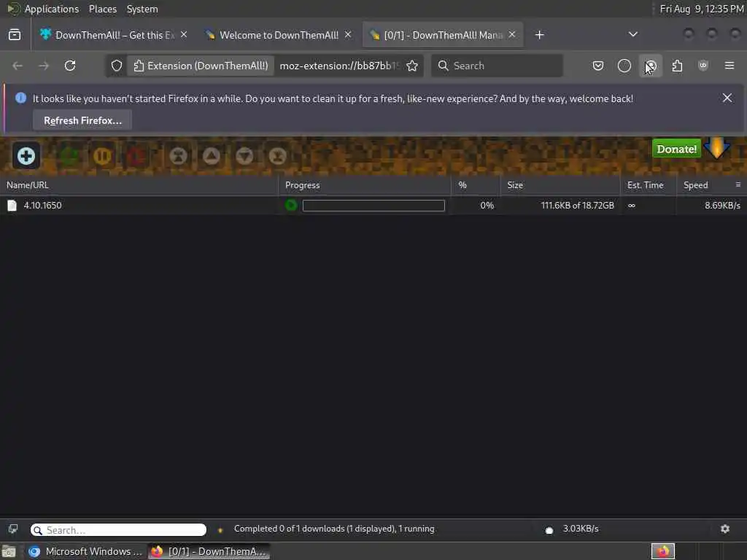
Task: Move selected download up icon
Action: click(x=212, y=156)
